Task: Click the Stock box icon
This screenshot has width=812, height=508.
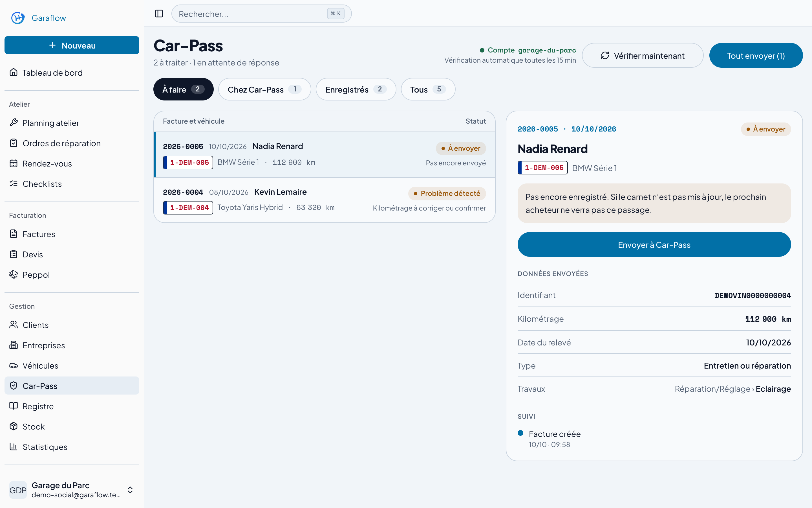Action: (x=14, y=426)
